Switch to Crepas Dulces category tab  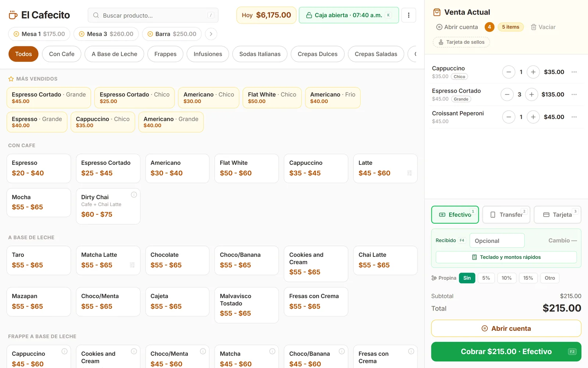click(x=318, y=54)
